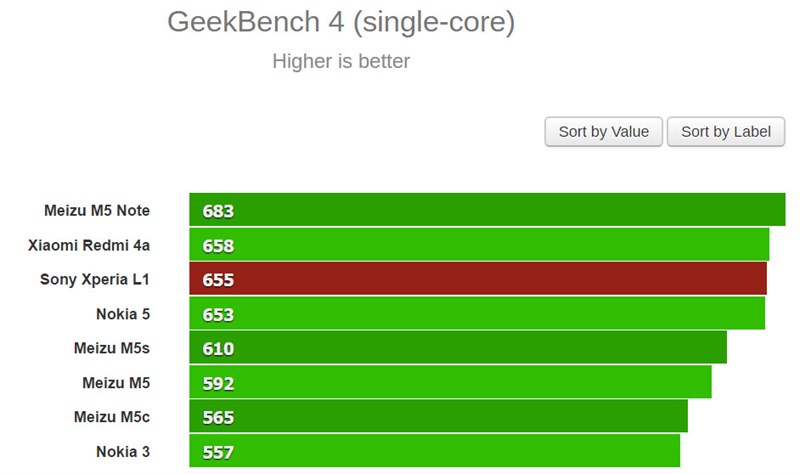Select the Meizu M5s text label
800x474 pixels.
112,348
